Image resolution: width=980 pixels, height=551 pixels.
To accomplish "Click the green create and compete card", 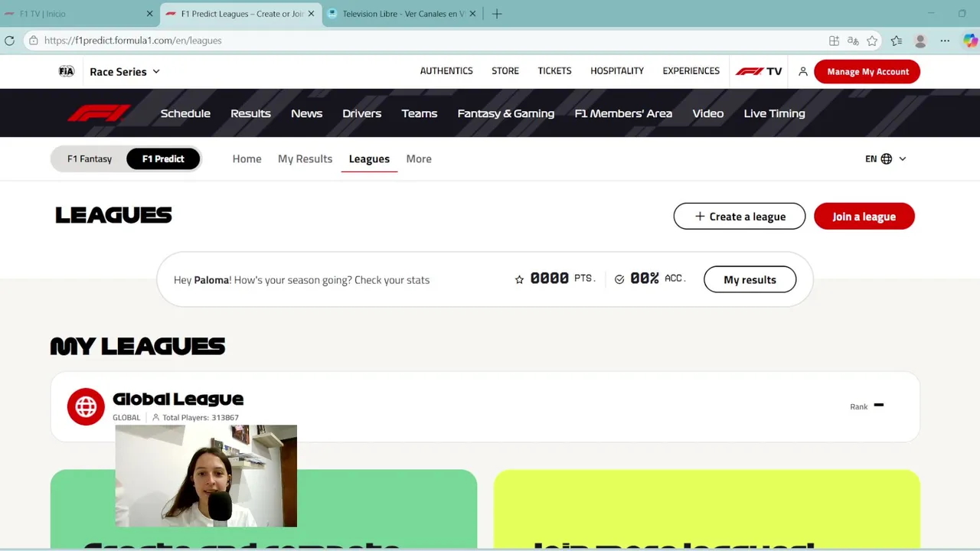I will 263,510.
